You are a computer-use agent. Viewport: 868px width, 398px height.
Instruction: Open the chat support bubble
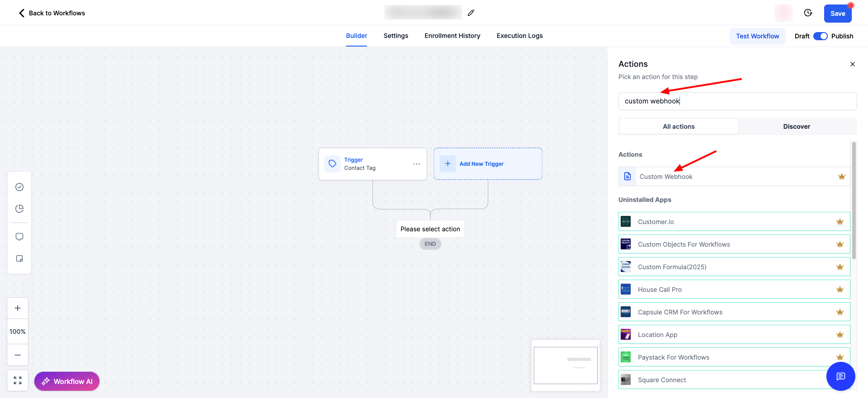(x=840, y=376)
